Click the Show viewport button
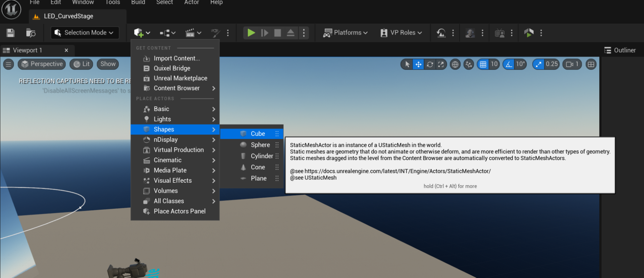The image size is (644, 278). (108, 64)
